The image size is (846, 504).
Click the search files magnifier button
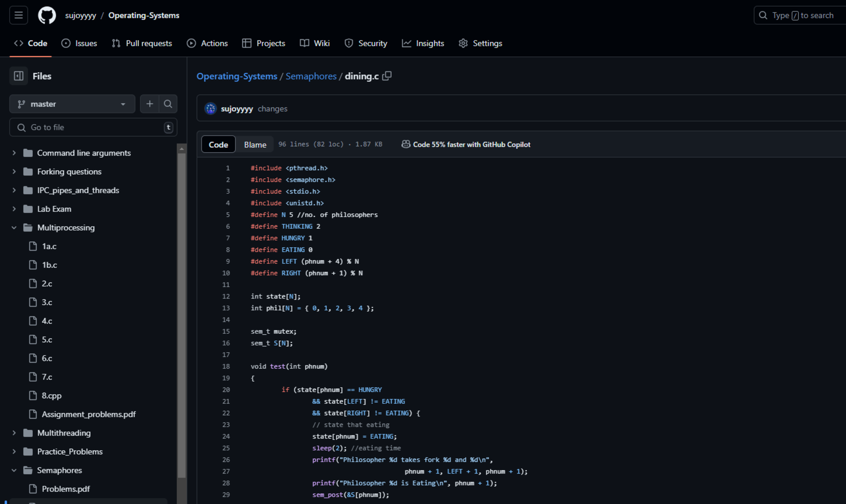[x=168, y=104]
